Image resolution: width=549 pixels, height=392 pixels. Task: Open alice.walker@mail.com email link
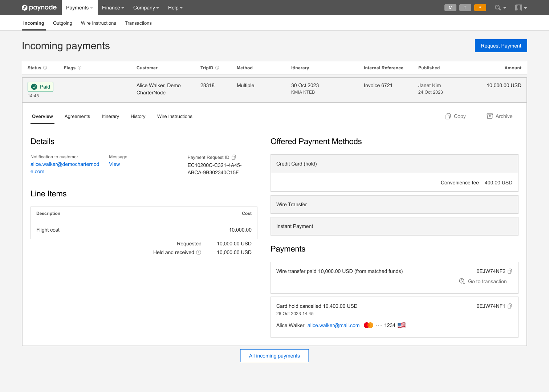click(333, 325)
